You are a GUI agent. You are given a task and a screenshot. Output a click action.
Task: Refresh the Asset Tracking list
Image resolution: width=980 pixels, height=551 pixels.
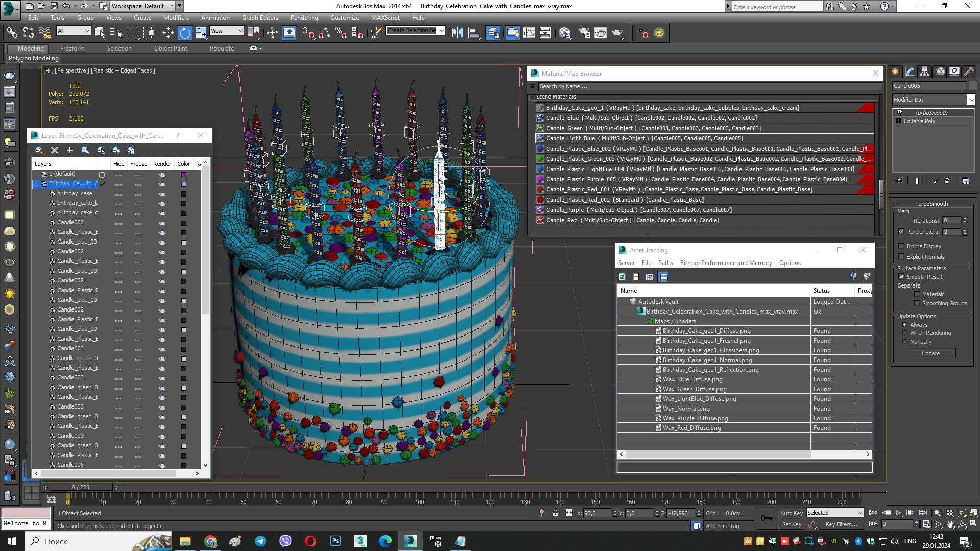pyautogui.click(x=623, y=277)
